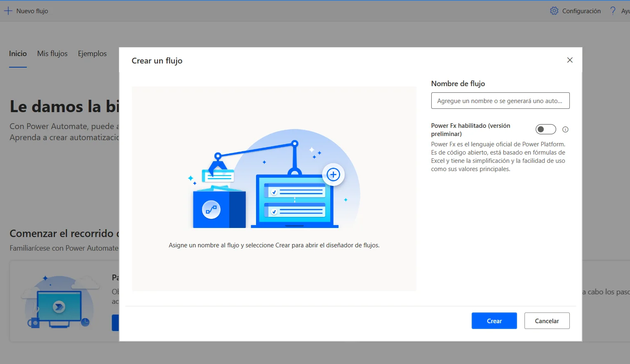This screenshot has height=364, width=630.
Task: Click the Nombre de flujo input field
Action: tap(500, 101)
